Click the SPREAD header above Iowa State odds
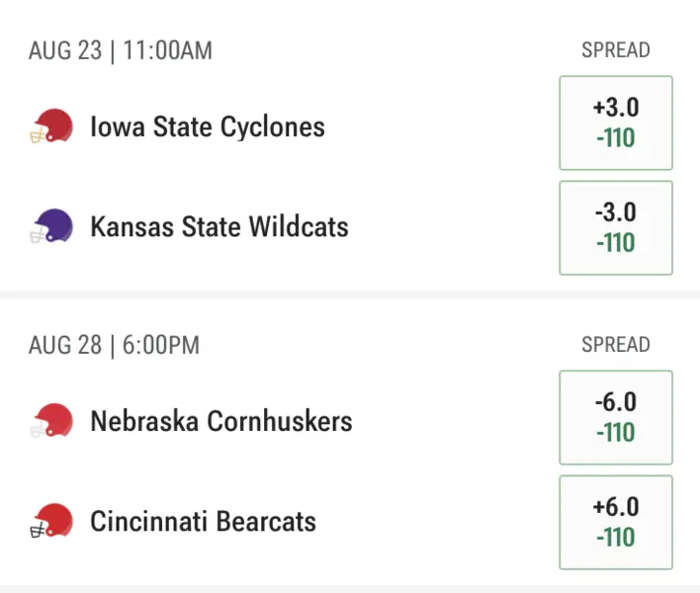 615,50
